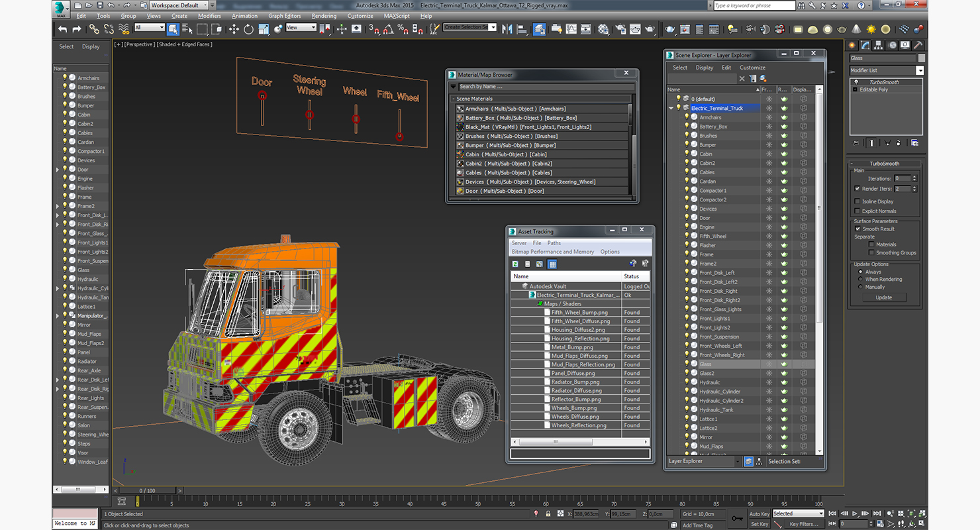The width and height of the screenshot is (980, 530).
Task: Collapse the Electric_Terminal_Truck layer tree
Action: point(671,108)
